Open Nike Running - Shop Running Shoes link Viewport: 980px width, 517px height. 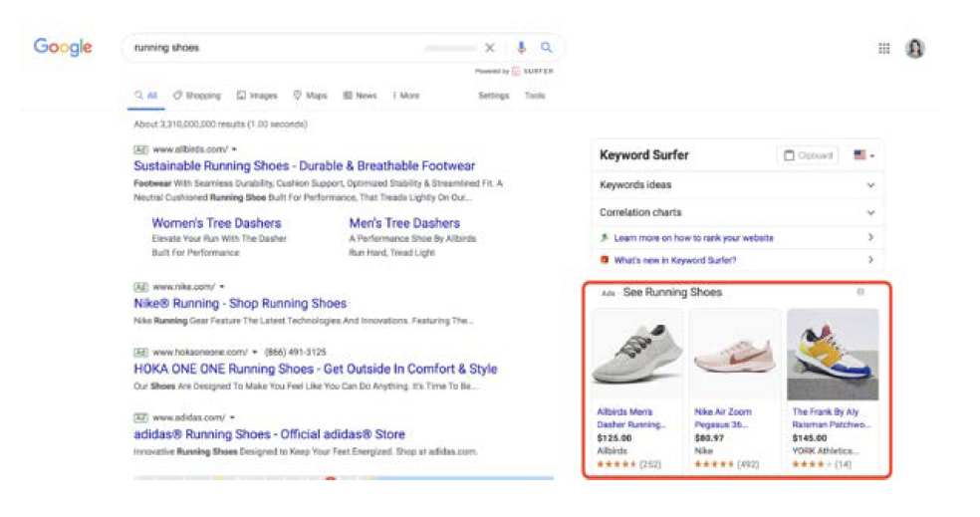click(x=240, y=303)
